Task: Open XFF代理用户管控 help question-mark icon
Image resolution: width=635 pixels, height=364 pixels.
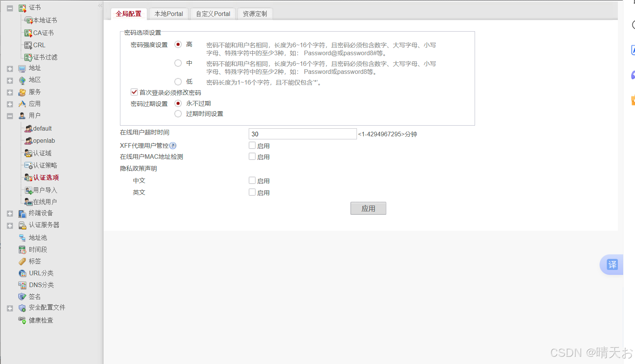Action: pos(173,145)
